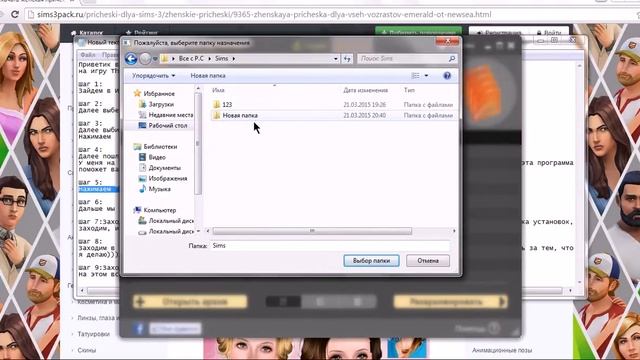Click 'Анимационные позы' link on website

502,350
